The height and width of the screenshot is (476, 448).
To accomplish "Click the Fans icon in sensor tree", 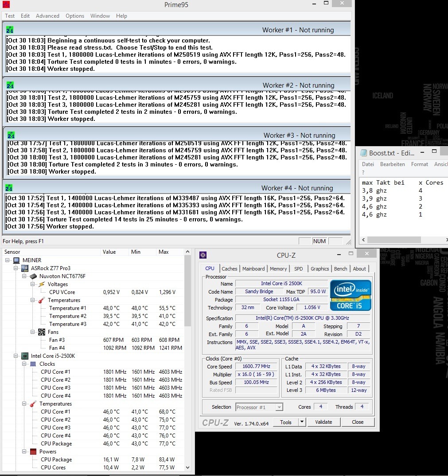I will pyautogui.click(x=42, y=332).
